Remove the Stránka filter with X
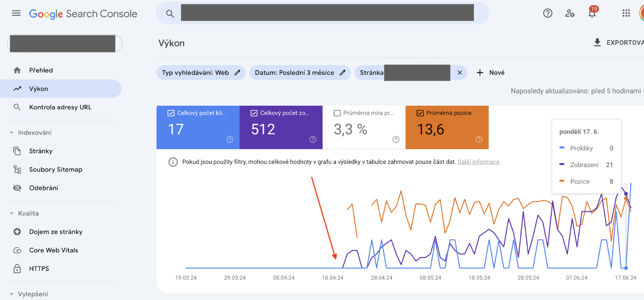 tap(460, 73)
